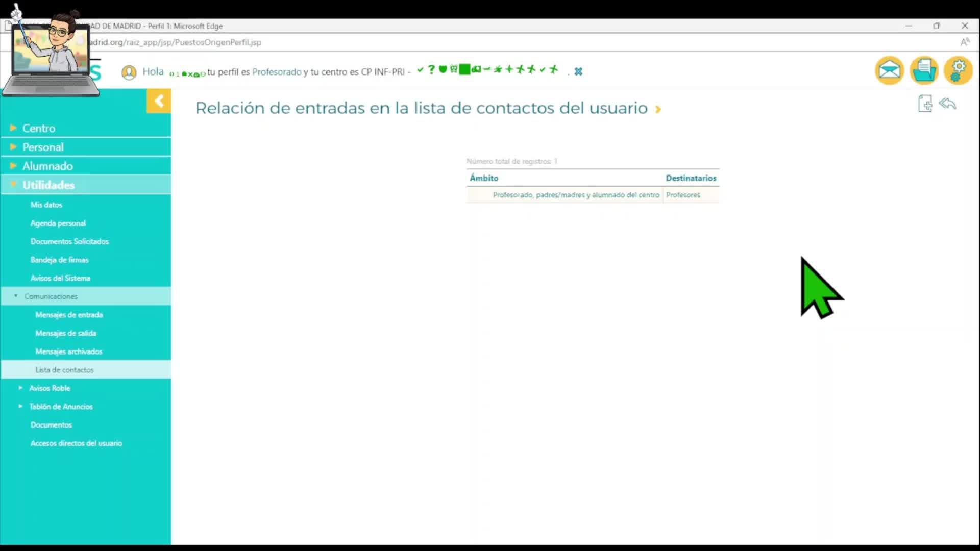Expand the Avisos Roble submenu

pyautogui.click(x=50, y=388)
